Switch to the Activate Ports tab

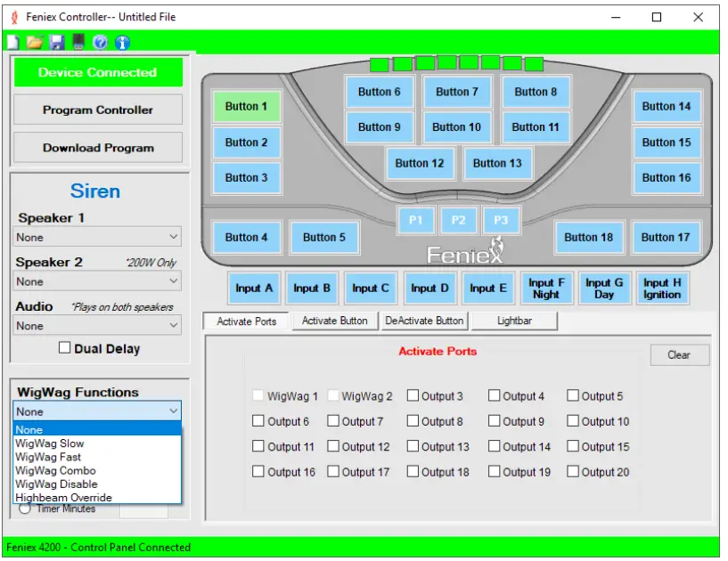tap(247, 321)
